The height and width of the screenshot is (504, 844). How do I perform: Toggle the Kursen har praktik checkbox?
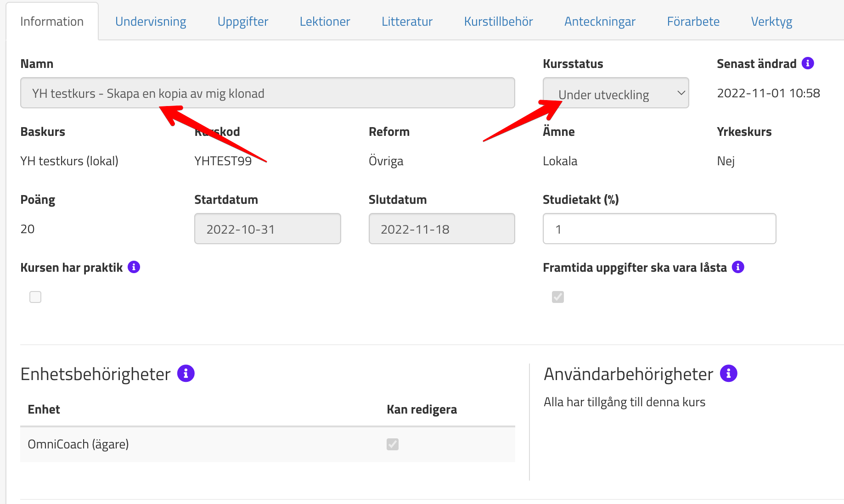[35, 297]
